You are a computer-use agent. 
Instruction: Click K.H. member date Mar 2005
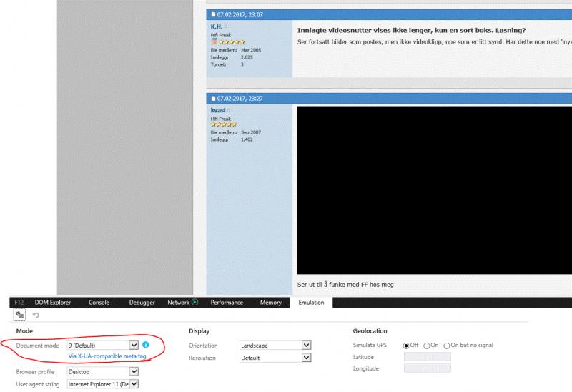click(251, 50)
